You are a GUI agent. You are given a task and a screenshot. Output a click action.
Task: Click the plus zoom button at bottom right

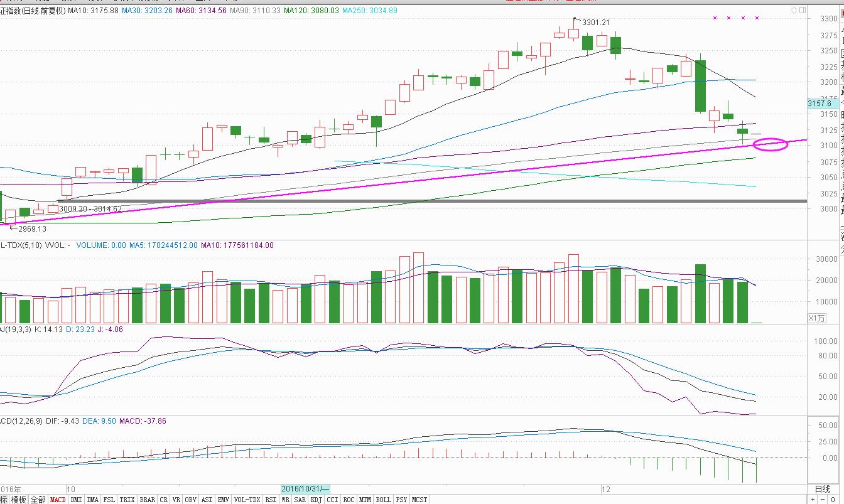(x=813, y=500)
